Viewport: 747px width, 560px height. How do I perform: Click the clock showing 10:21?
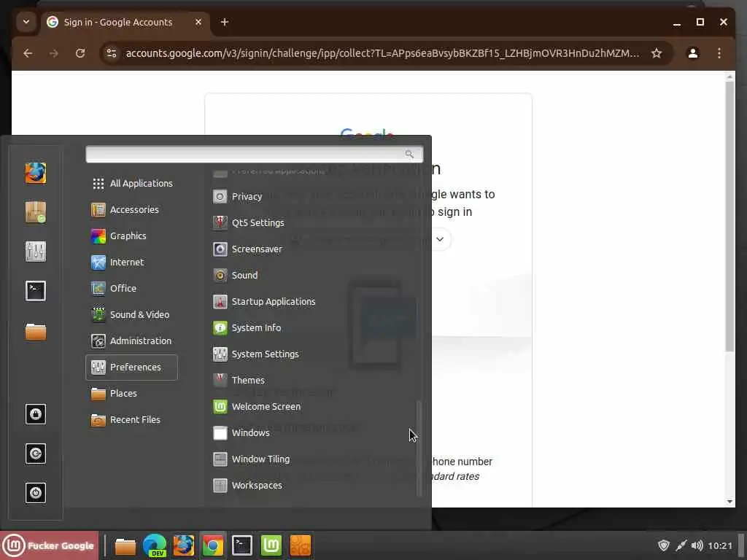tap(719, 545)
